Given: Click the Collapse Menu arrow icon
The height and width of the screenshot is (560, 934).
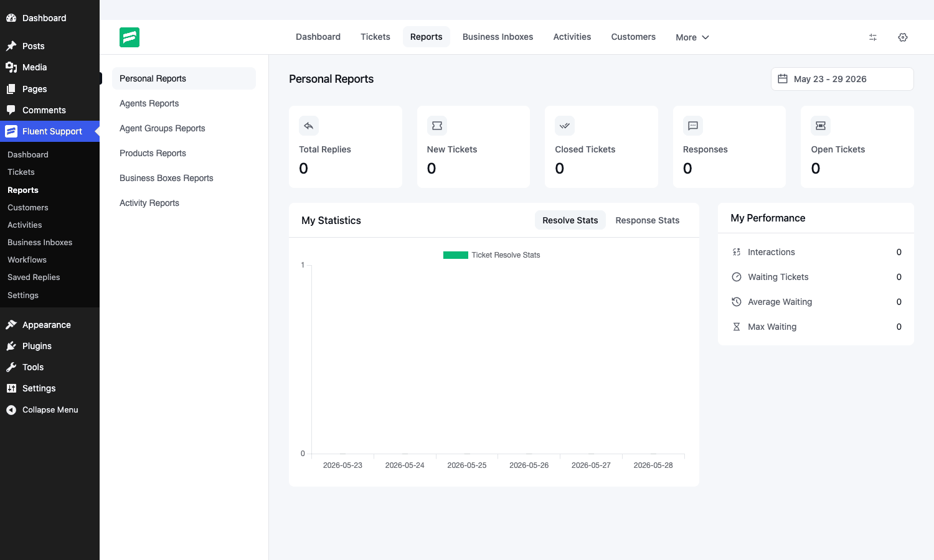Looking at the screenshot, I should 11,410.
